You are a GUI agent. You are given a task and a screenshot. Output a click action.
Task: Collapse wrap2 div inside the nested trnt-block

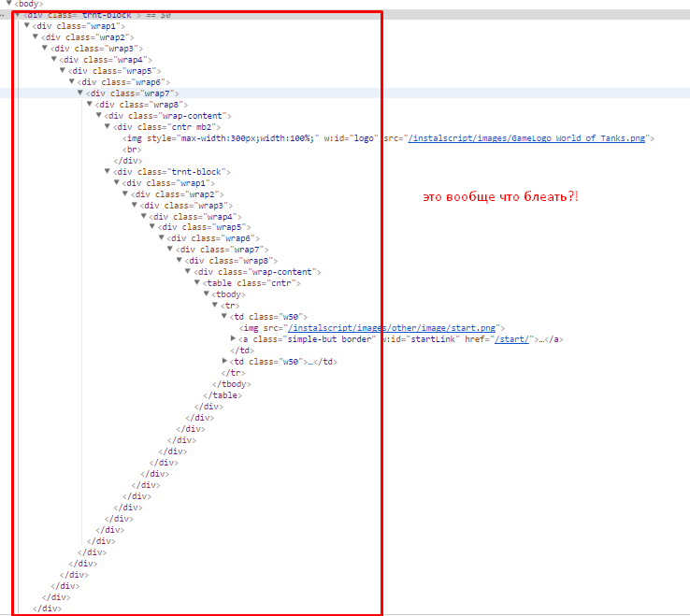pos(125,193)
